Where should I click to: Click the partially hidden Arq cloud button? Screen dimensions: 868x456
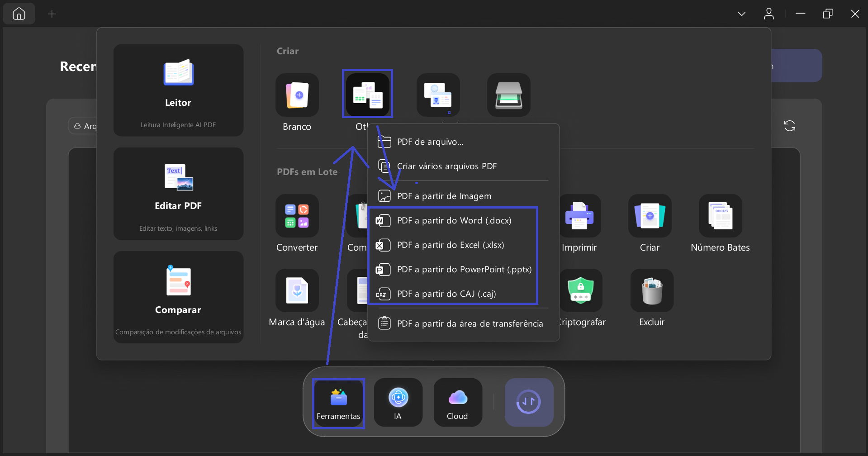tap(83, 126)
